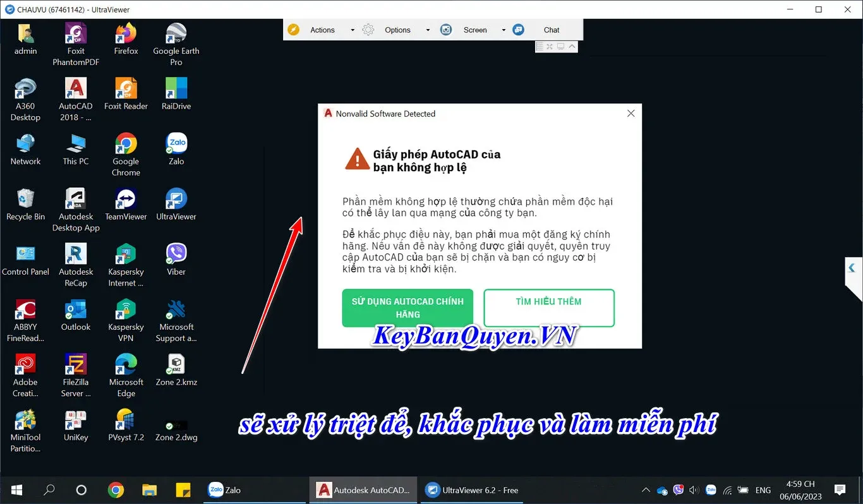
Task: Click the orange Actions compass icon
Action: coord(294,30)
